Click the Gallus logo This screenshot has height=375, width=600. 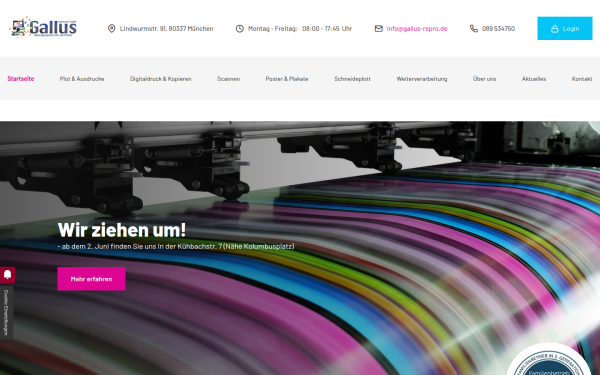click(x=43, y=27)
